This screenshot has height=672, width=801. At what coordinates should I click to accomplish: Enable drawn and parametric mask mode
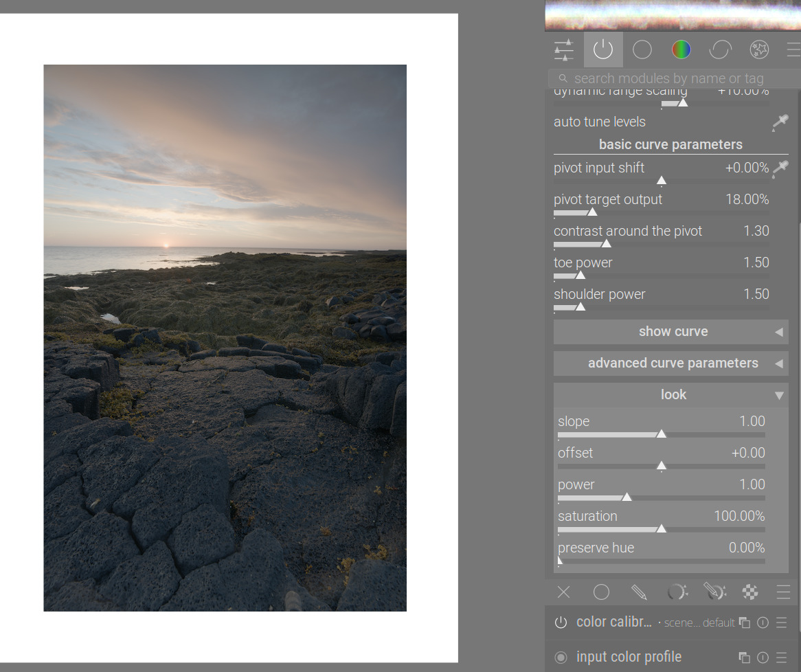(x=714, y=592)
